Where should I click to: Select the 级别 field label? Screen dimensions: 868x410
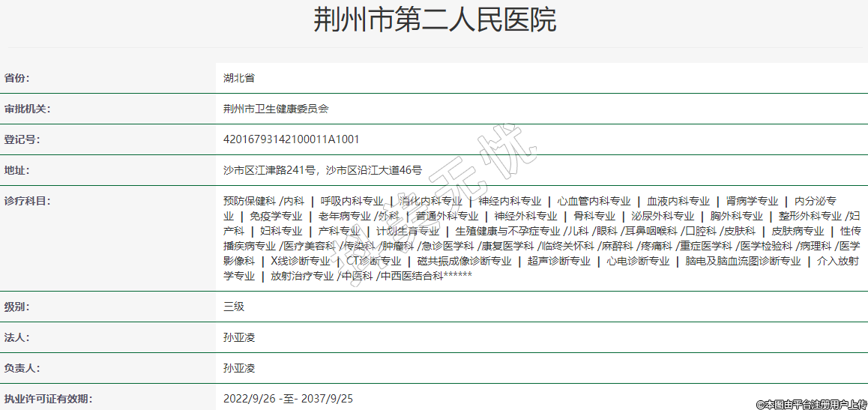[17, 307]
